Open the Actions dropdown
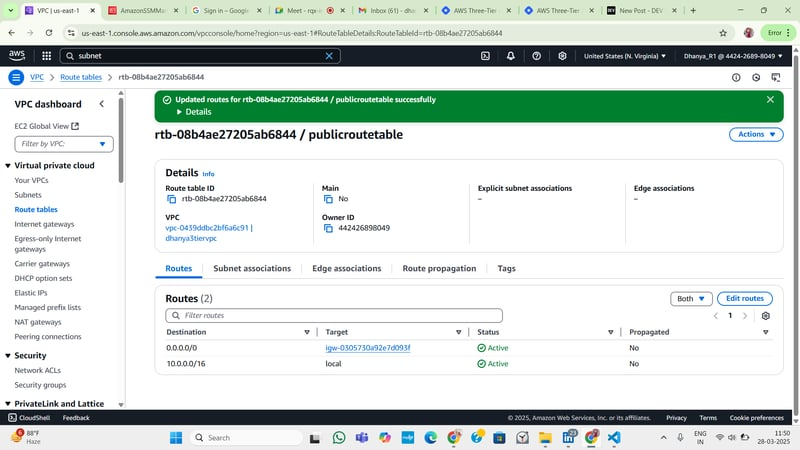Viewport: 800px width, 450px height. click(756, 134)
